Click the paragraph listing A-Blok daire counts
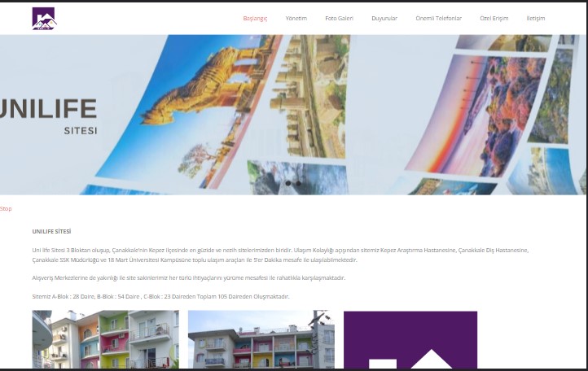The height and width of the screenshot is (371, 588). [x=161, y=296]
